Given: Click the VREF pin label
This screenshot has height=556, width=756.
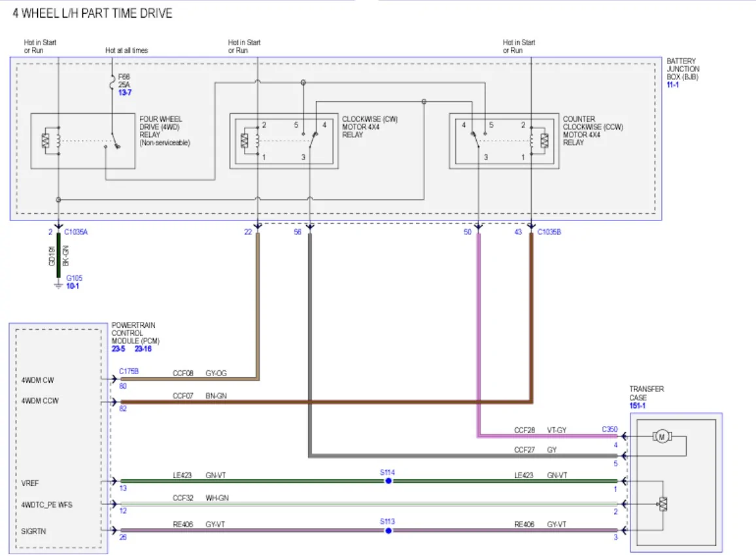Looking at the screenshot, I should point(30,483).
